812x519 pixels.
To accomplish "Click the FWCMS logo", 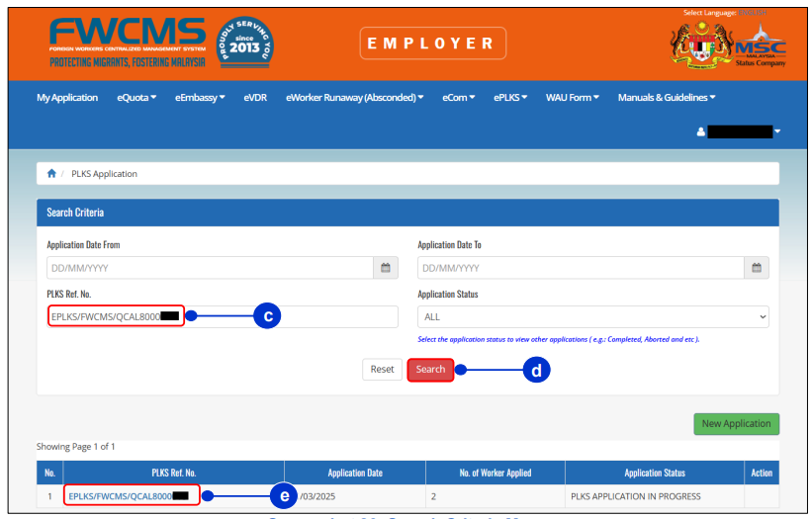I will click(128, 43).
